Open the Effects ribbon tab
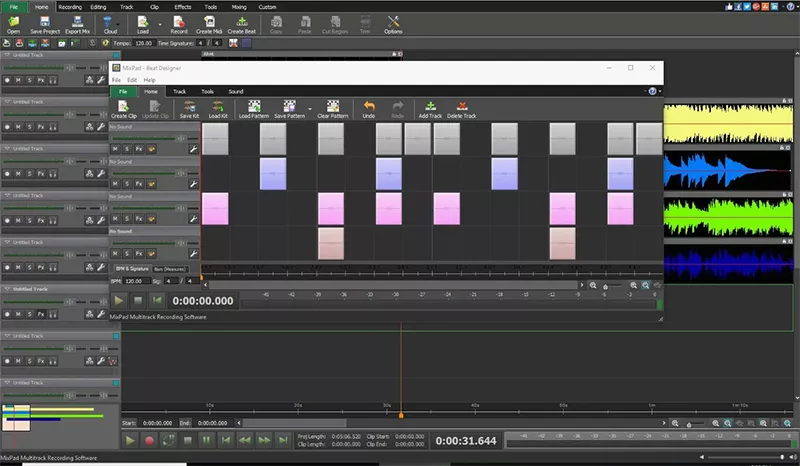 [x=183, y=7]
